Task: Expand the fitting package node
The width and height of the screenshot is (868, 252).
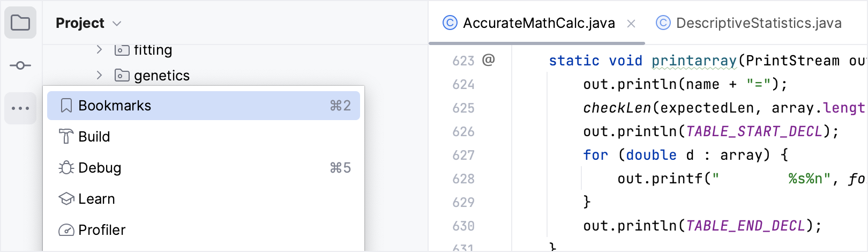Action: coord(99,49)
